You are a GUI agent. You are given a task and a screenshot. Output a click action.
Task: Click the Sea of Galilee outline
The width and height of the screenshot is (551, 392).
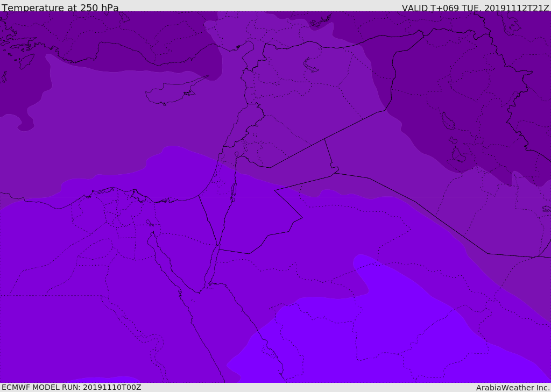pyautogui.click(x=236, y=155)
